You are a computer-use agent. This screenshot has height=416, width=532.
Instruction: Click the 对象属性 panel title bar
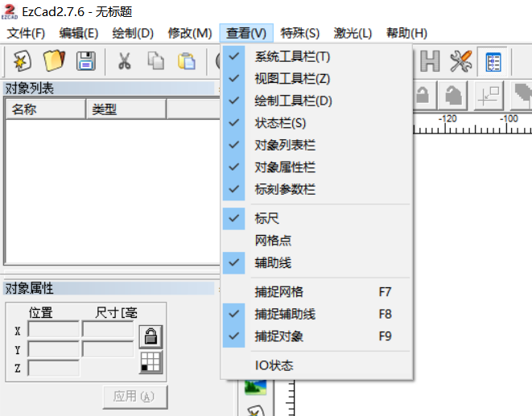109,288
